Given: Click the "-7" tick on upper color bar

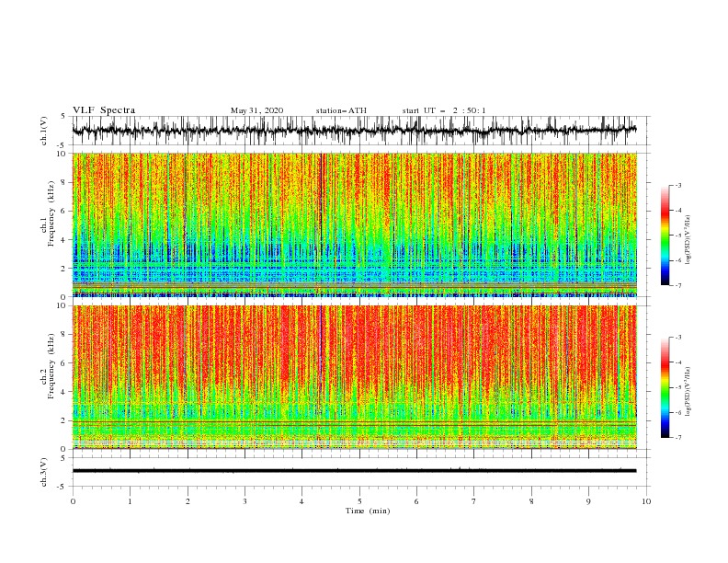Looking at the screenshot, I should point(677,285).
